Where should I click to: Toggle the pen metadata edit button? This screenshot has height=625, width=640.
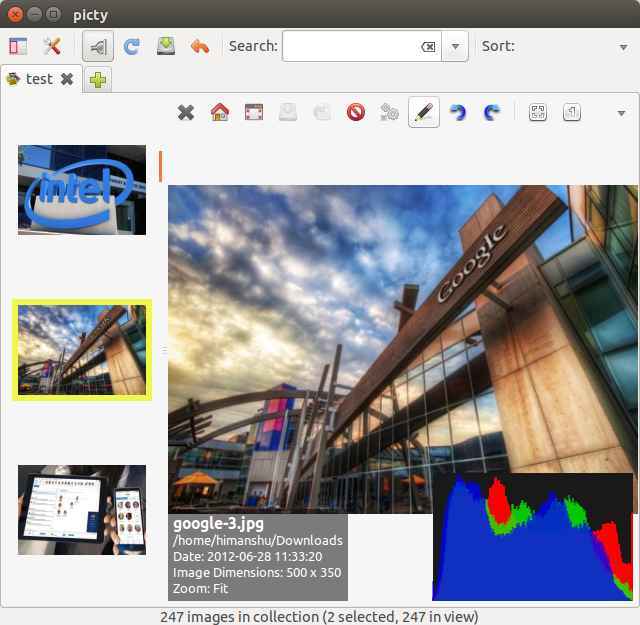pos(424,112)
